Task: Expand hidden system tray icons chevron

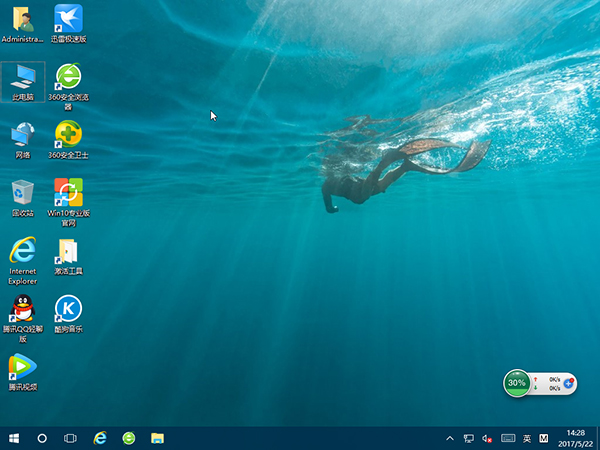Action: pos(450,438)
